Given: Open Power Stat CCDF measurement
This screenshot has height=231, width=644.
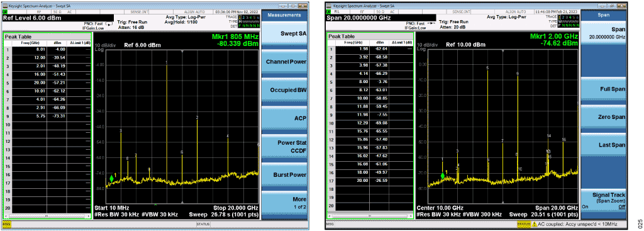Looking at the screenshot, I should click(284, 146).
